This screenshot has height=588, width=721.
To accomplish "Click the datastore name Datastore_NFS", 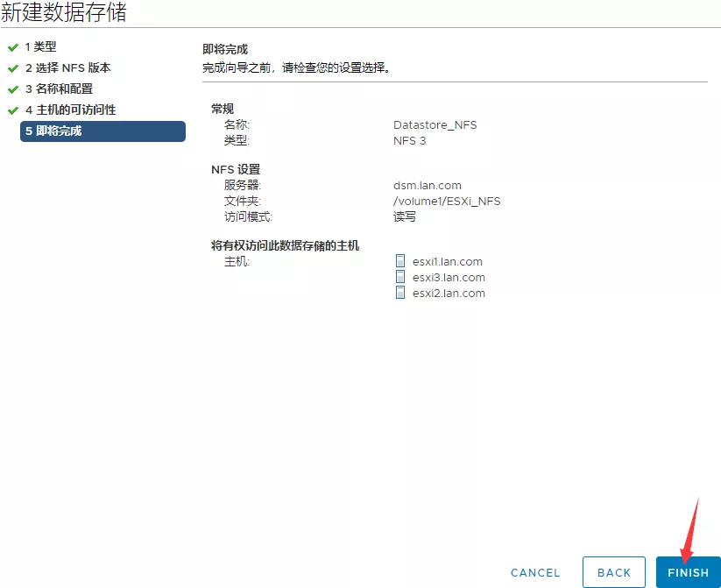I will [435, 125].
